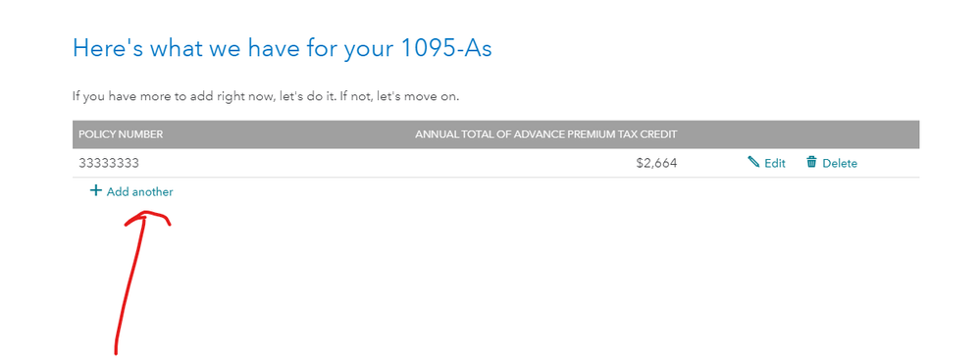Open the Add another 1095-A link

coord(131,192)
